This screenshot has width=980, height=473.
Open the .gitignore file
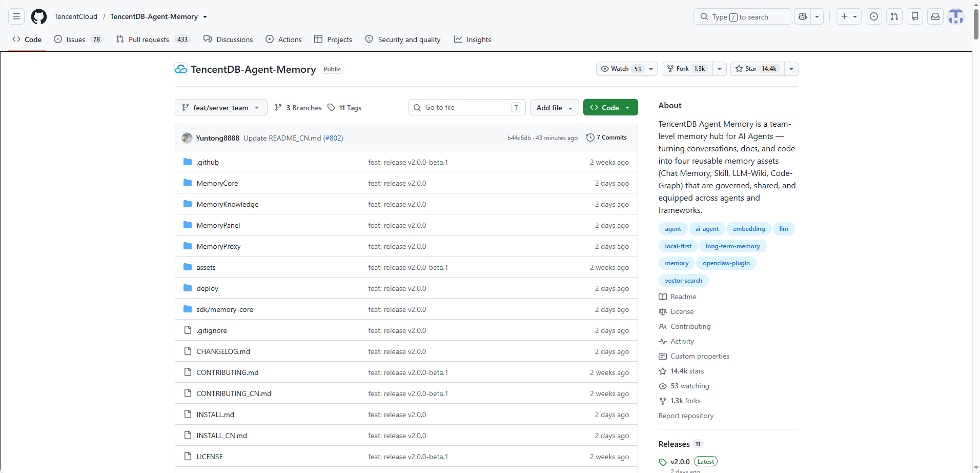212,330
